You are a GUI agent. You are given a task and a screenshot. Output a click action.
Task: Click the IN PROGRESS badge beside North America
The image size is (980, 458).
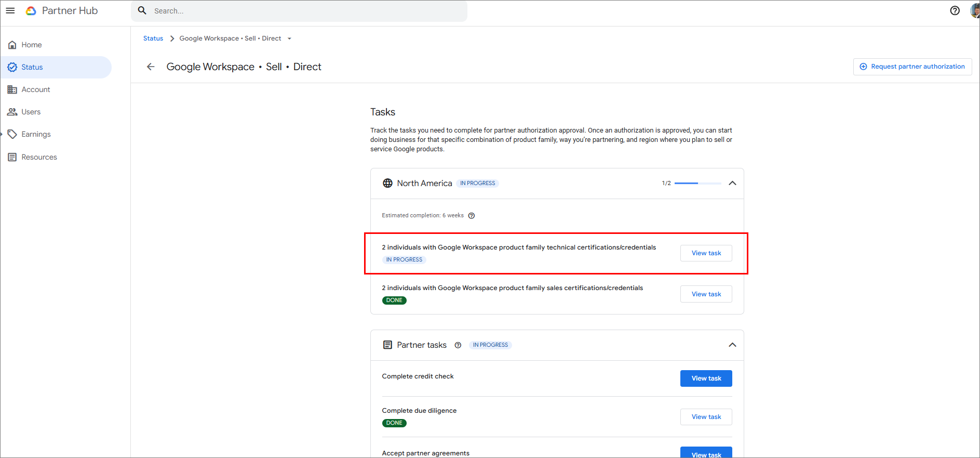tap(478, 184)
